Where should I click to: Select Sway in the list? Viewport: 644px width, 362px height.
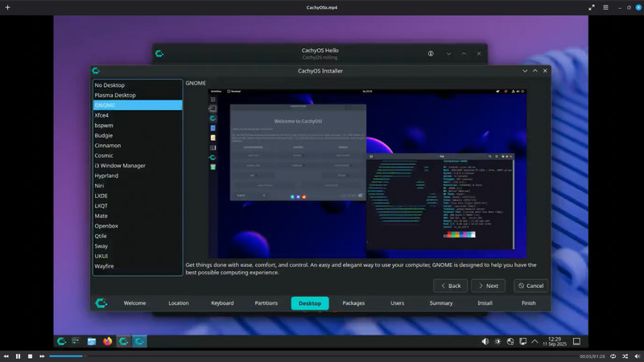(138, 246)
